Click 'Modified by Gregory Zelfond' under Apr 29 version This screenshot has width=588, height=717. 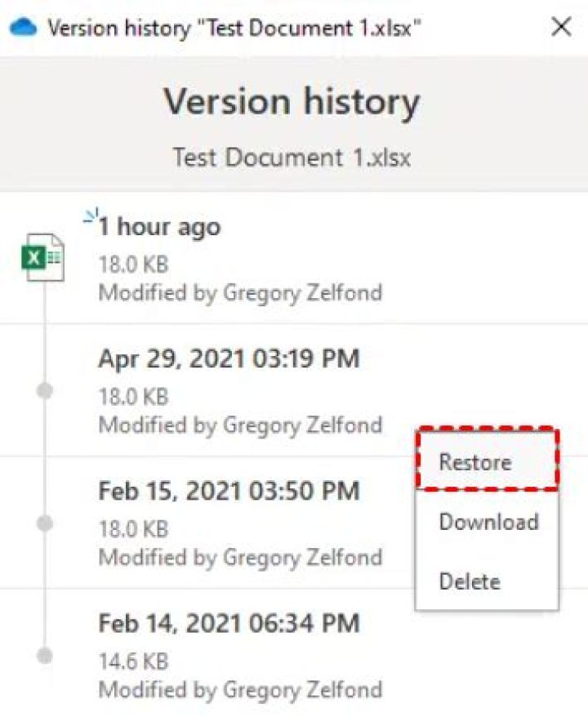click(240, 425)
